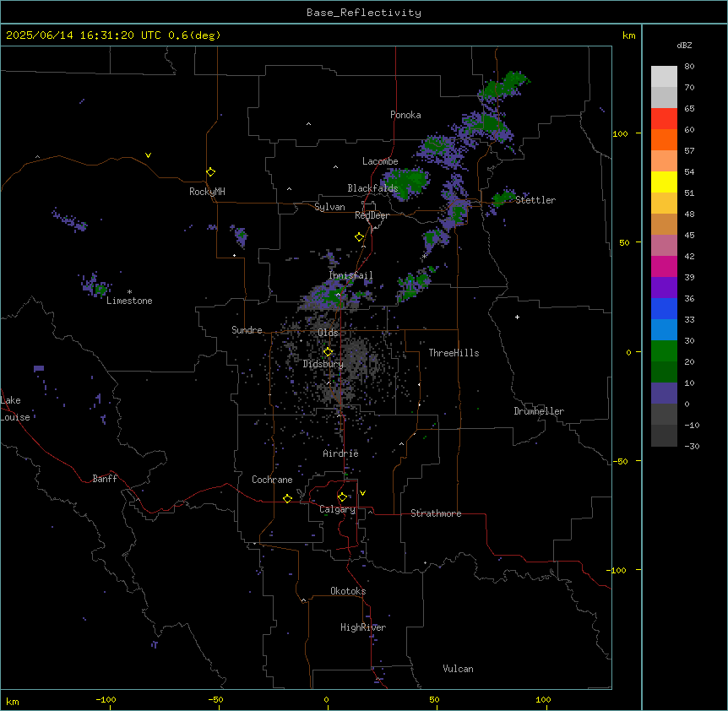
Task: Click the 80 value atop the dBZ scale
Action: [x=689, y=67]
